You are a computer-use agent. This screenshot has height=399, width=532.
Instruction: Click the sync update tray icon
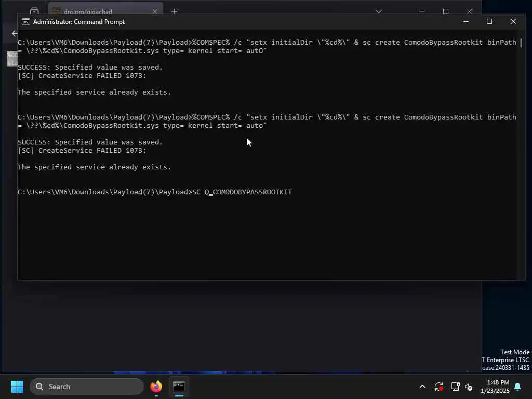coord(438,387)
